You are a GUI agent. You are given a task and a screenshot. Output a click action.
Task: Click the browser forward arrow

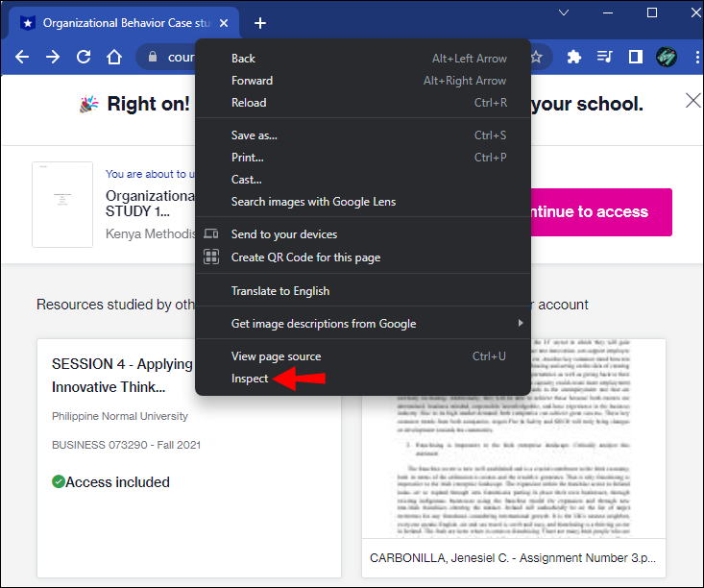(53, 57)
